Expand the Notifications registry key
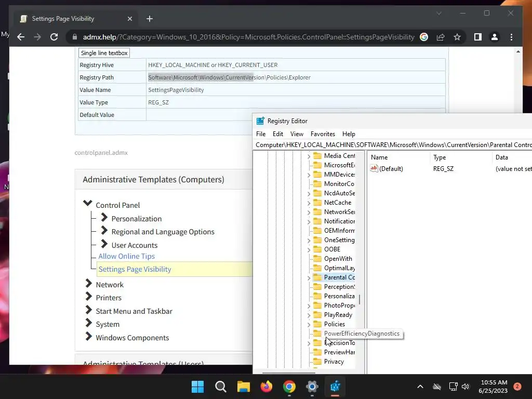This screenshot has height=399, width=532. click(x=309, y=221)
